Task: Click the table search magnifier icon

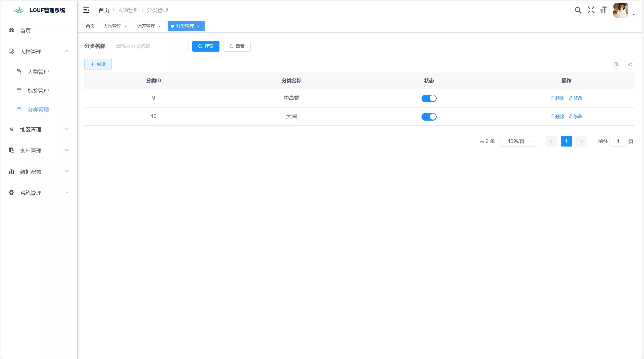Action: click(x=616, y=64)
